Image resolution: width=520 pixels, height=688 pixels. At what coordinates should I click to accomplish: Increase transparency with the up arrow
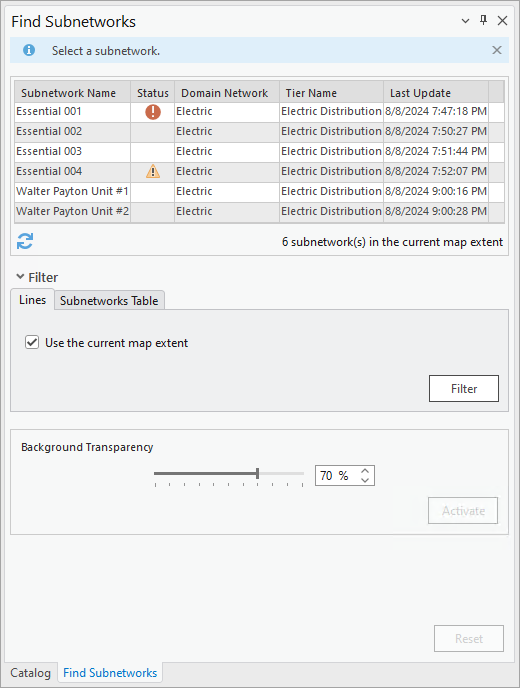[x=365, y=471]
